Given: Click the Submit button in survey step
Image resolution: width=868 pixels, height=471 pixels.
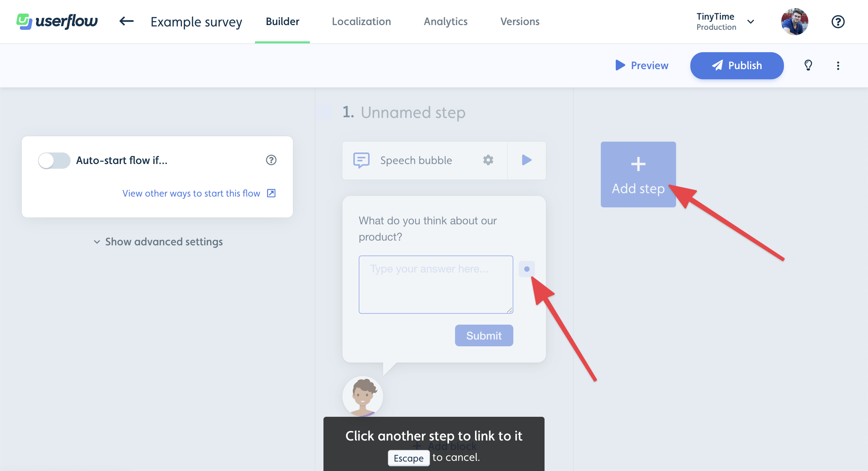Looking at the screenshot, I should [484, 335].
